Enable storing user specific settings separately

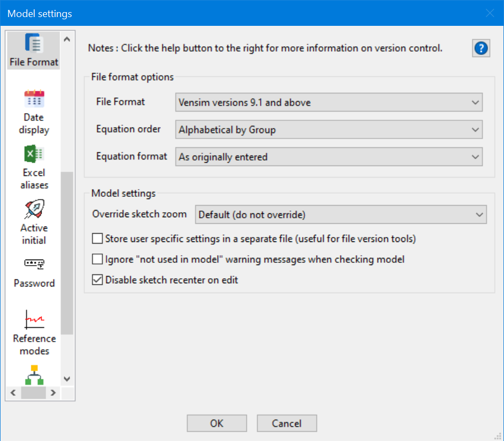click(x=97, y=238)
